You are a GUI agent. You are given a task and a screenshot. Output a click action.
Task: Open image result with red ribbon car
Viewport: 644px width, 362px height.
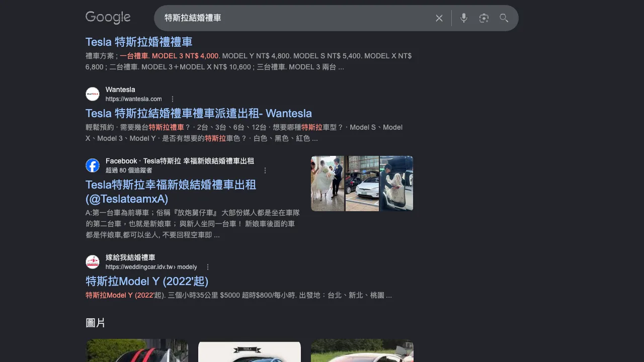pyautogui.click(x=137, y=351)
